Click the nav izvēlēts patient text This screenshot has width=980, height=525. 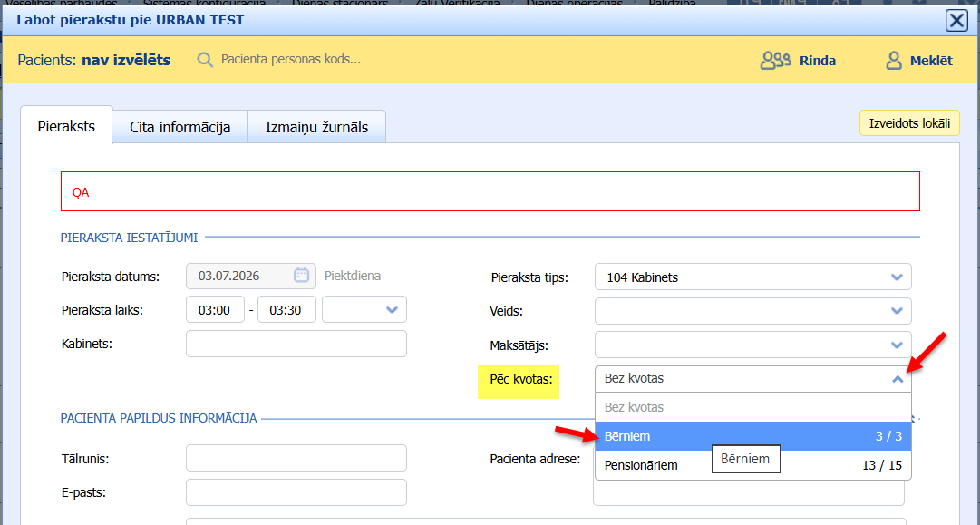[126, 61]
